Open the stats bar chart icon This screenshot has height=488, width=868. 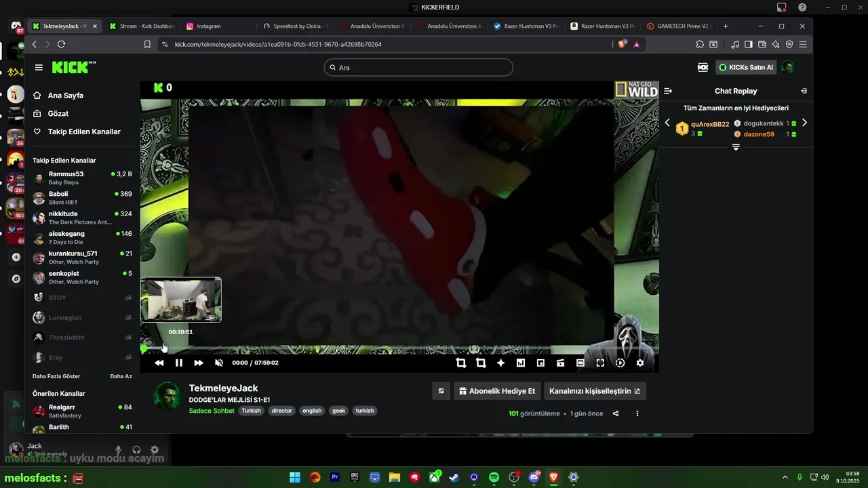tap(521, 363)
